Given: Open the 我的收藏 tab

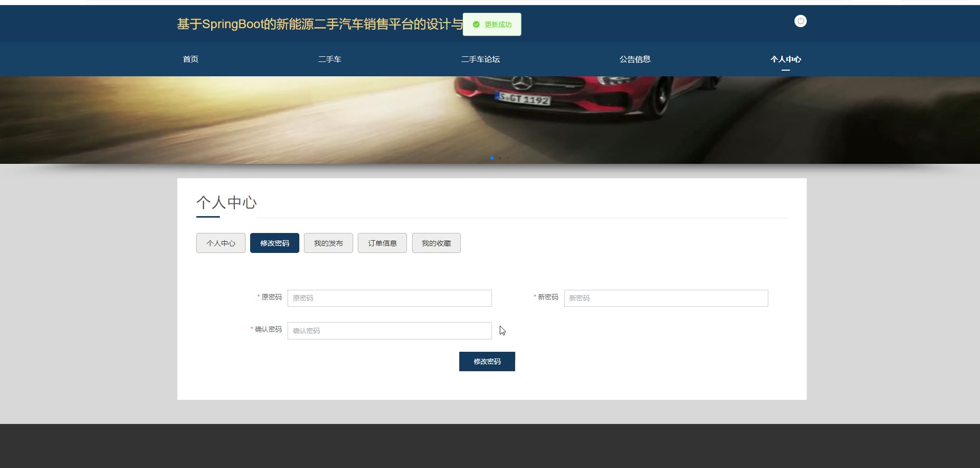Looking at the screenshot, I should point(436,243).
